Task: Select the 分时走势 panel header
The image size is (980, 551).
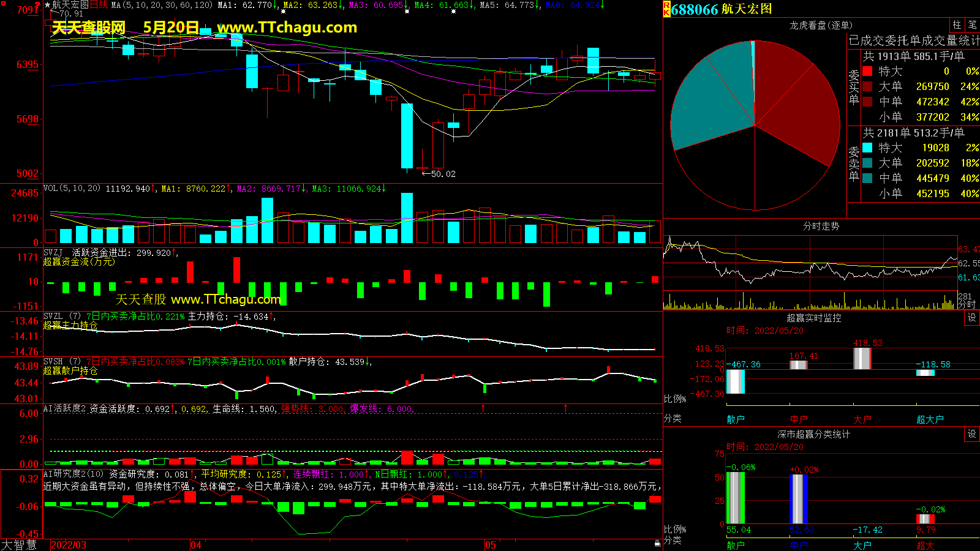Action: click(821, 227)
